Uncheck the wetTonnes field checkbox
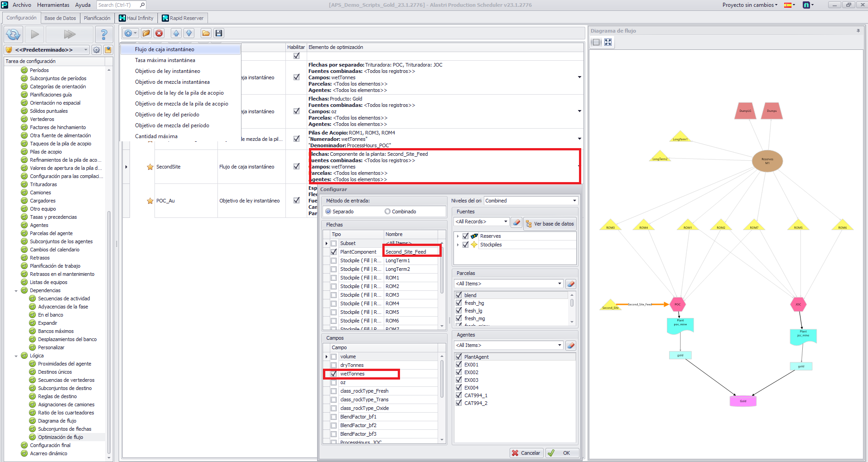 pos(334,374)
